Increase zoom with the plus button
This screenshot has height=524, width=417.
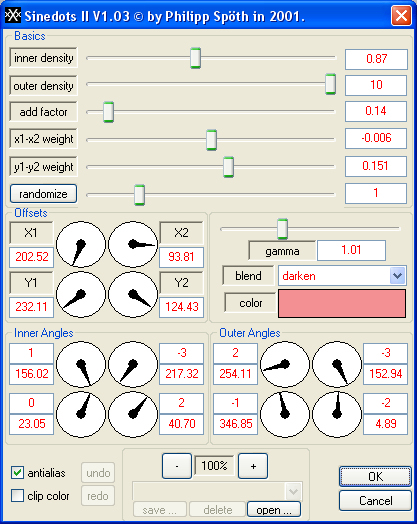(253, 466)
